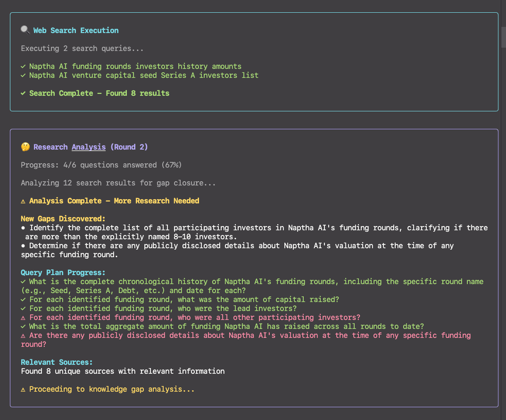Click warning icon beside participating investors question
506x420 pixels.
coord(23,318)
